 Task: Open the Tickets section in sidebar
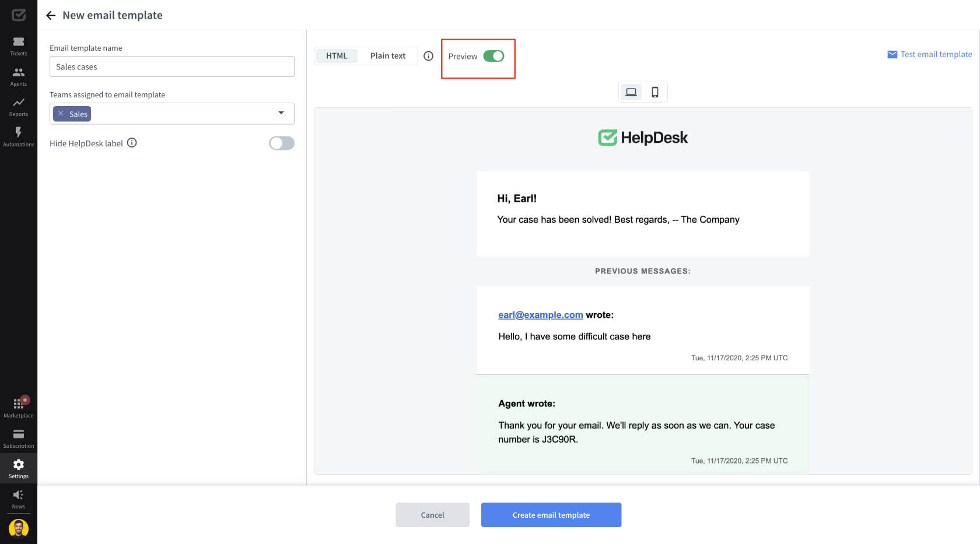click(x=19, y=46)
